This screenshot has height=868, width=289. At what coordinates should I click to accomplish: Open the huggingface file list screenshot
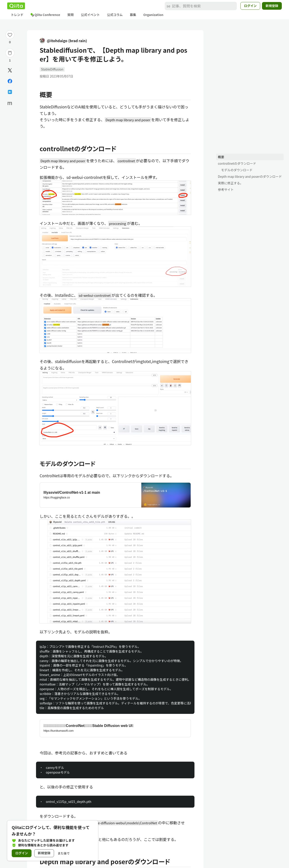115,571
